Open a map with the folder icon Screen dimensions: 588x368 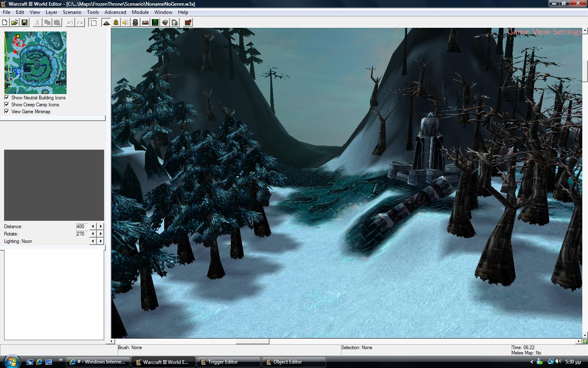(x=15, y=22)
